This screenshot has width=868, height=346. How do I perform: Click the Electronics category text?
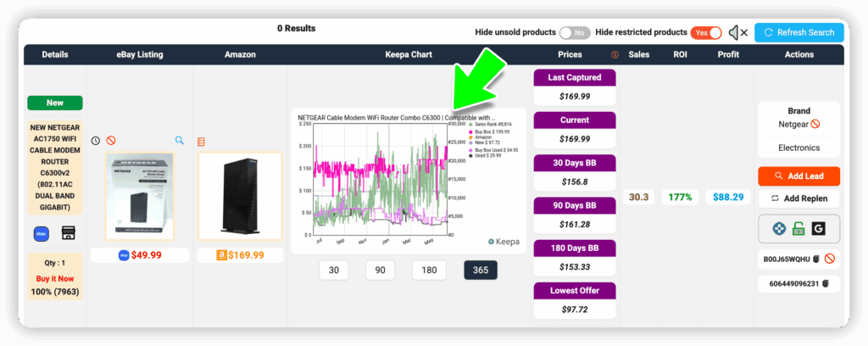(x=798, y=148)
